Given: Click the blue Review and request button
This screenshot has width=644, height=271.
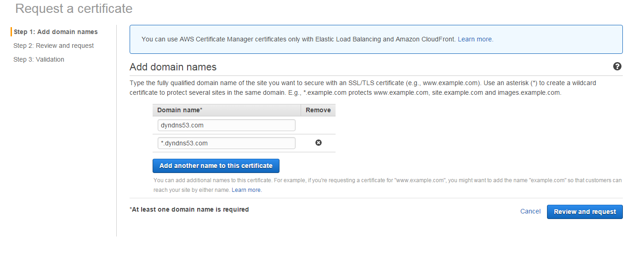Looking at the screenshot, I should click(x=585, y=212).
